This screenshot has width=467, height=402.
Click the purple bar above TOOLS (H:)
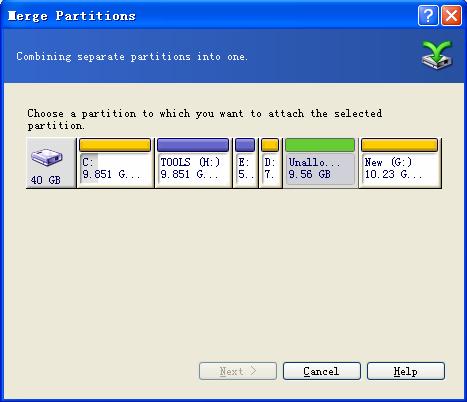pos(193,145)
